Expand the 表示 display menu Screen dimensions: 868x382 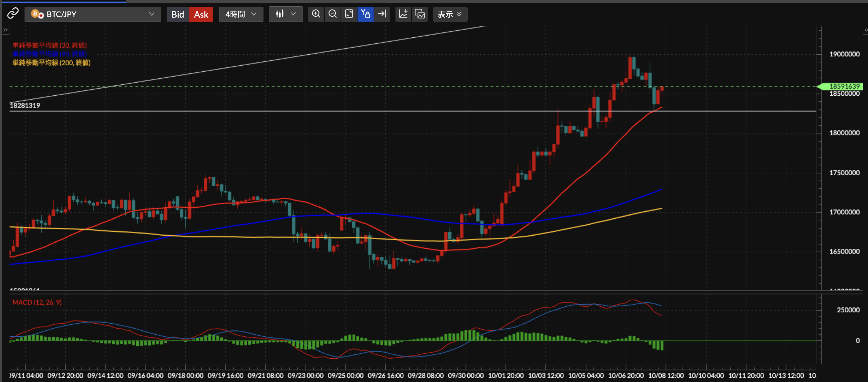click(450, 14)
